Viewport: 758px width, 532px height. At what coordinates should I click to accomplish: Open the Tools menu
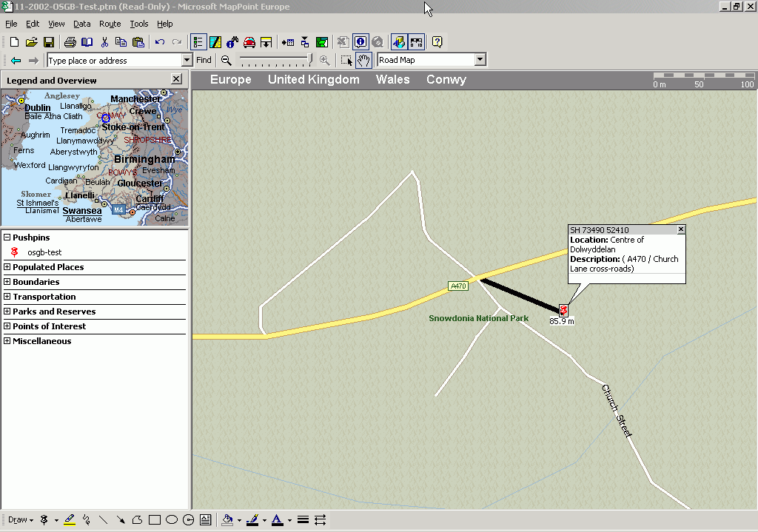(x=139, y=24)
